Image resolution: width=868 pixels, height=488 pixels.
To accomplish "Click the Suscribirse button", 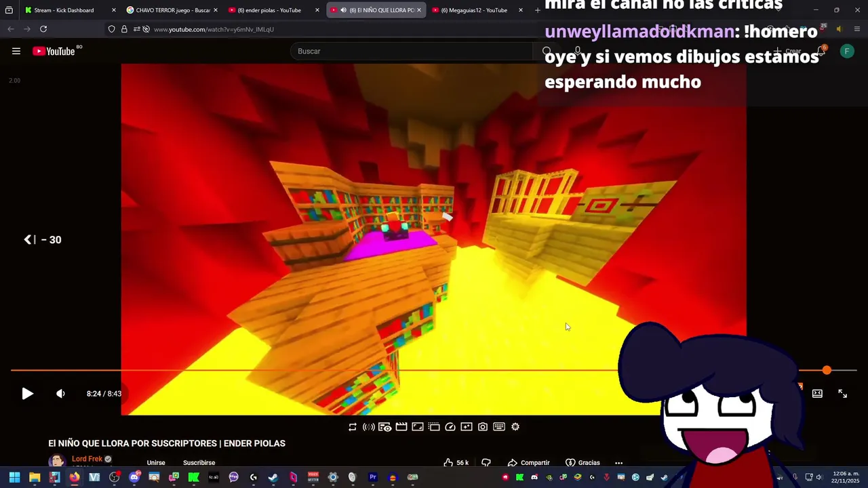I will pyautogui.click(x=199, y=463).
